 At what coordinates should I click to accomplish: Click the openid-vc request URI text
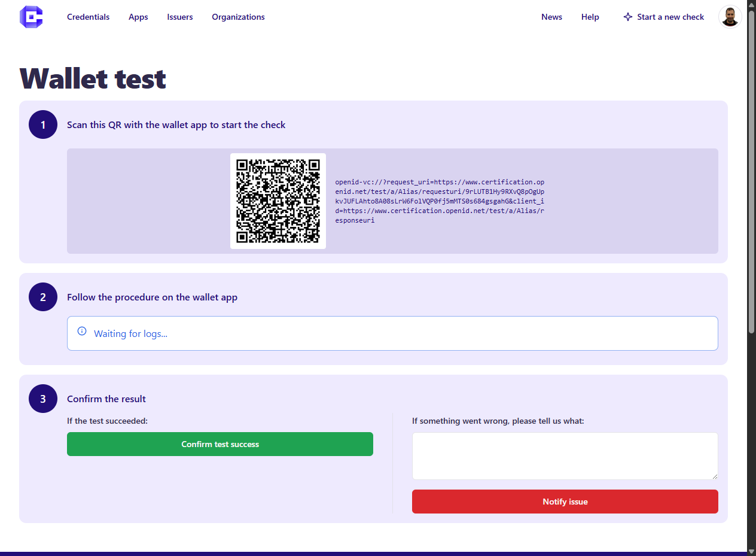(440, 201)
